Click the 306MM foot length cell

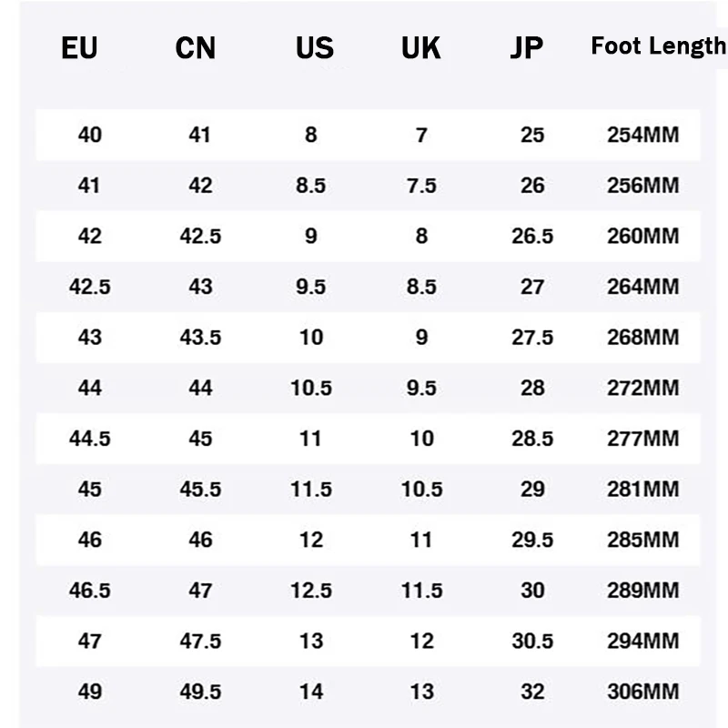pos(643,692)
